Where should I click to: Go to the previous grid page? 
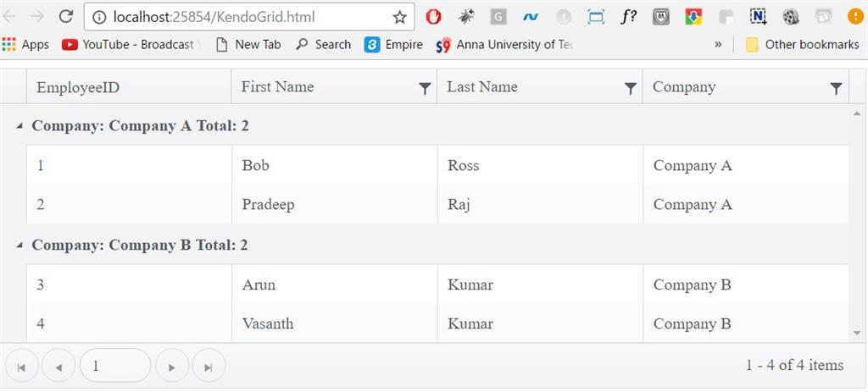click(x=58, y=367)
